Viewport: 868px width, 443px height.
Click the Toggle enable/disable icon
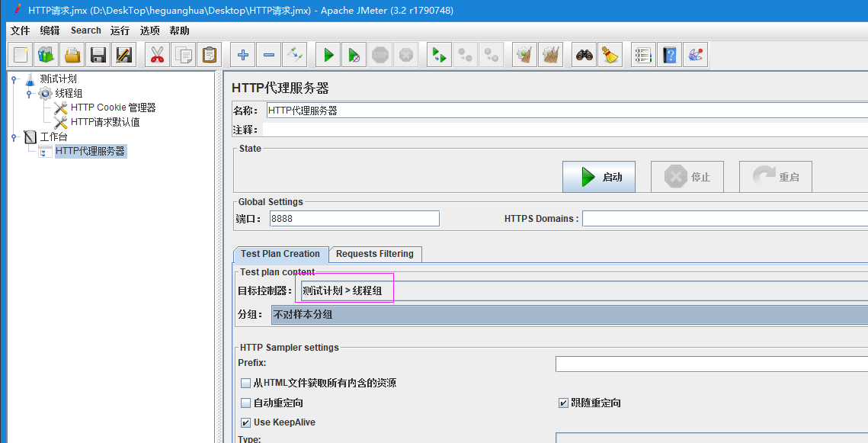click(294, 55)
